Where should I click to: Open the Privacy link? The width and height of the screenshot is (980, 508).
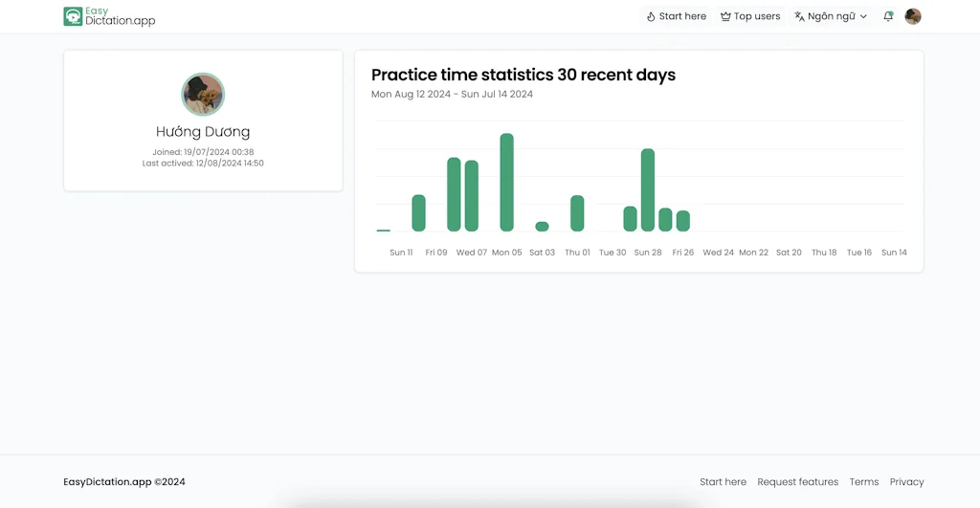coord(906,482)
